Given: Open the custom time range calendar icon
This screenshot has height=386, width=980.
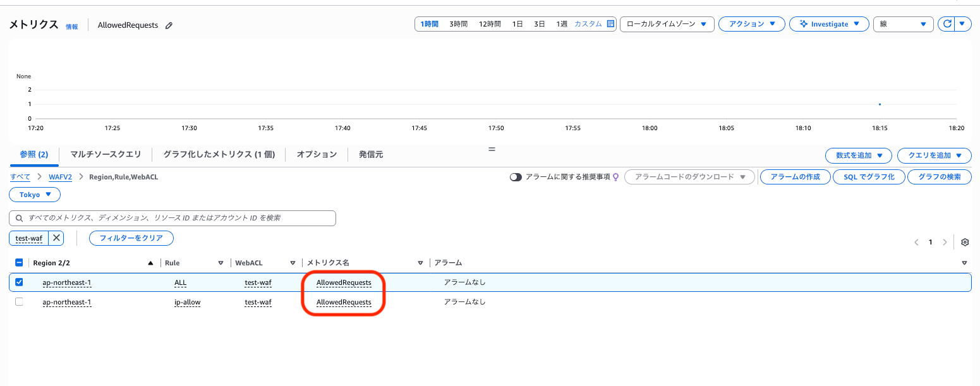Looking at the screenshot, I should pos(610,24).
